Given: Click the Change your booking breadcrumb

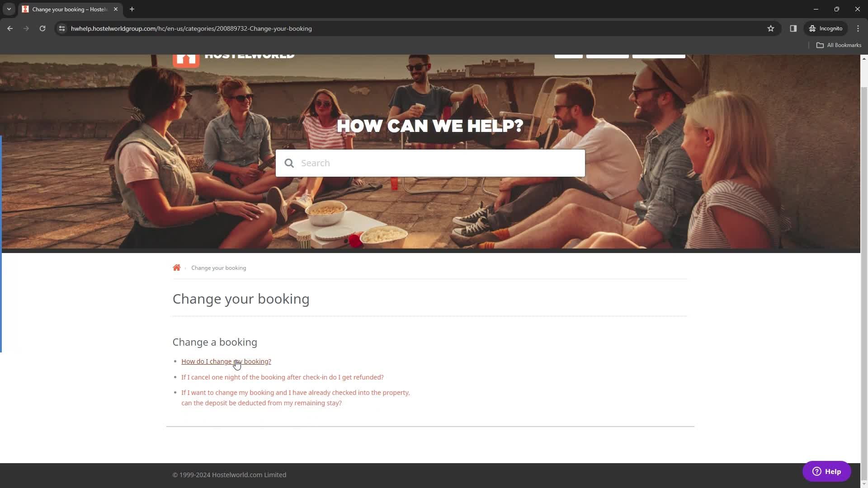Looking at the screenshot, I should [x=219, y=267].
